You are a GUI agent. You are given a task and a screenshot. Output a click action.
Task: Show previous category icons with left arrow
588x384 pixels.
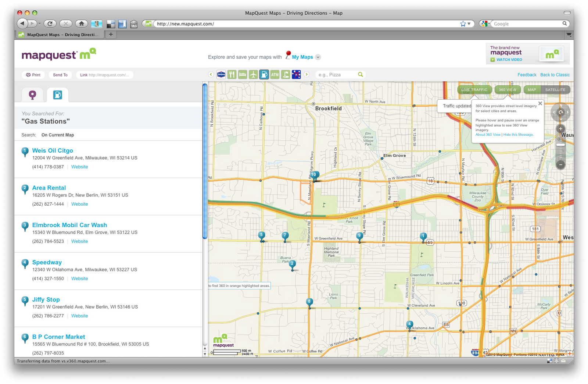tap(211, 74)
